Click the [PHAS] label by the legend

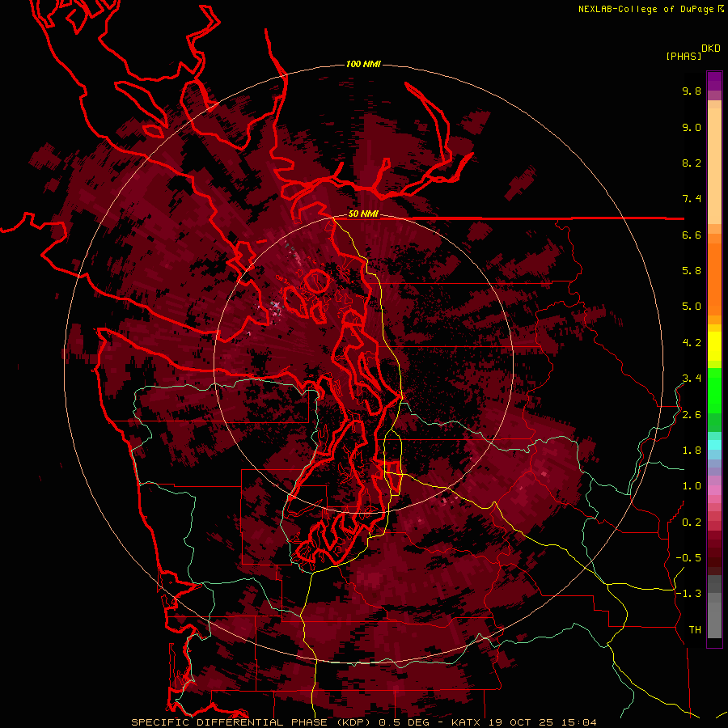point(684,56)
